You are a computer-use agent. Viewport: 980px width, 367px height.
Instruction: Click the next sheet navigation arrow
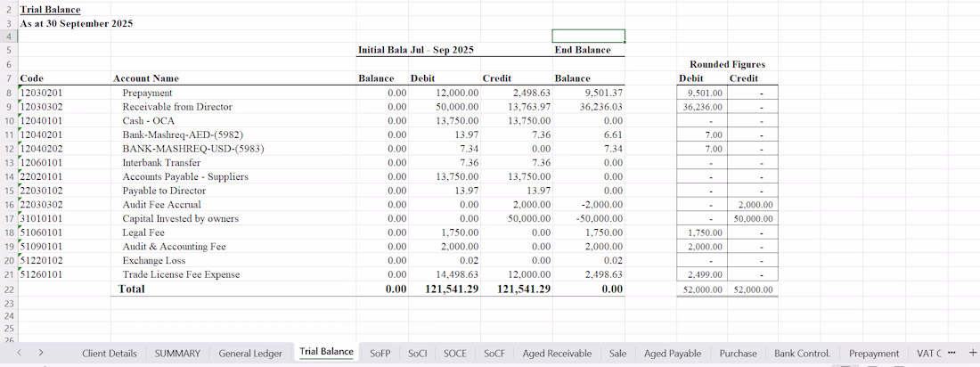(x=41, y=353)
